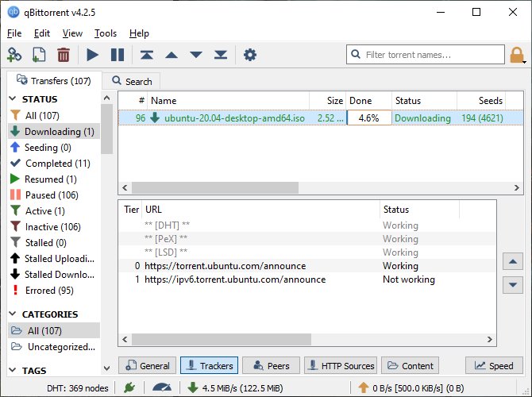This screenshot has height=397, width=532.
Task: Move torrent to top of queue
Action: (x=147, y=55)
